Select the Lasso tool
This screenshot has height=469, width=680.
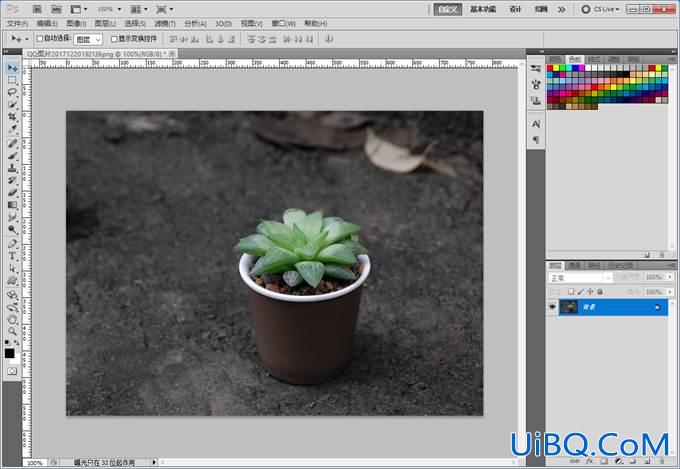[12, 92]
